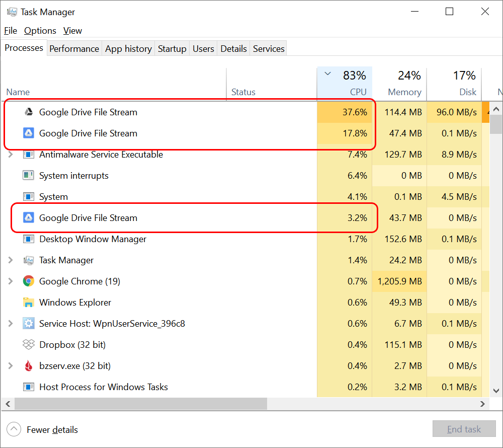Click the Antimalware Service Executable icon
Image resolution: width=503 pixels, height=448 pixels.
coord(29,155)
